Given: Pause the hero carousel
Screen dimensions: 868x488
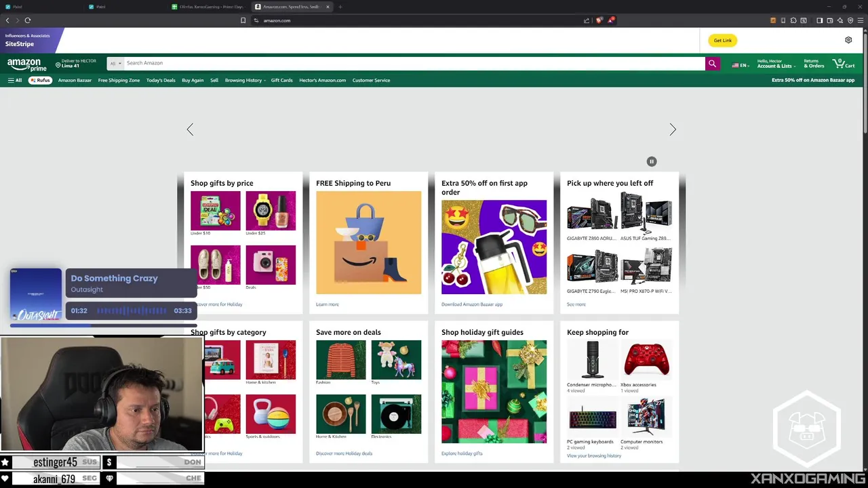Looking at the screenshot, I should coord(652,161).
